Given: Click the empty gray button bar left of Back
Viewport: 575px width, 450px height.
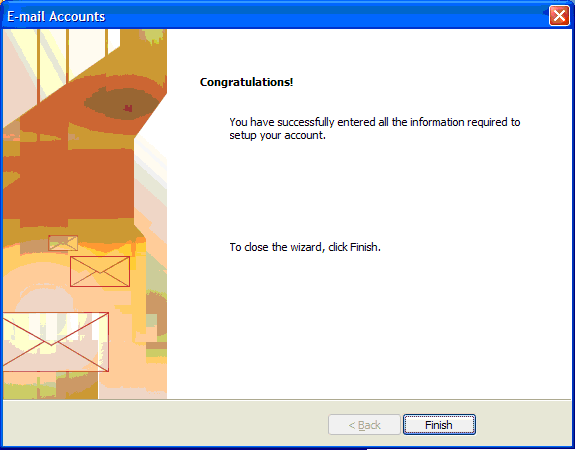Looking at the screenshot, I should tap(165, 424).
